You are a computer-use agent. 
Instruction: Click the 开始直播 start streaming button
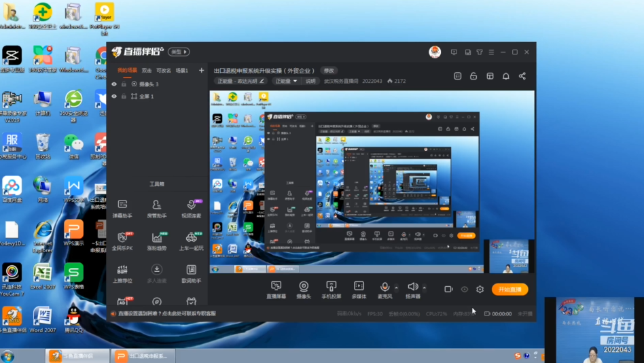509,290
